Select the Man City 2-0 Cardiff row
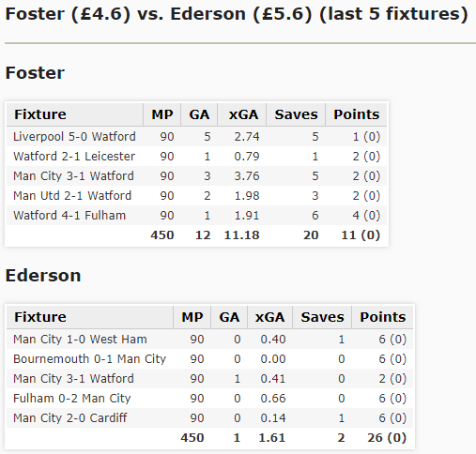The image size is (476, 454). click(209, 418)
